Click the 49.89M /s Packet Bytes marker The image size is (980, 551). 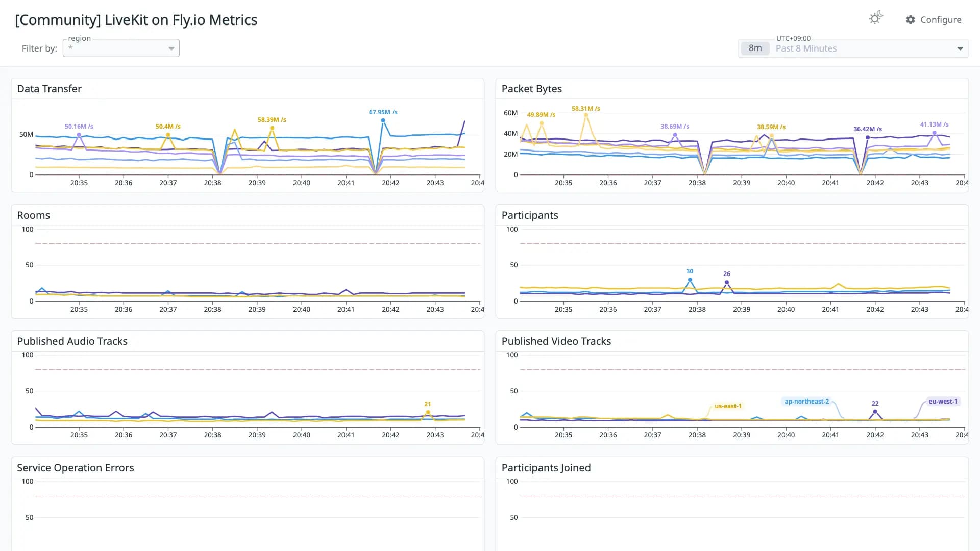[542, 123]
